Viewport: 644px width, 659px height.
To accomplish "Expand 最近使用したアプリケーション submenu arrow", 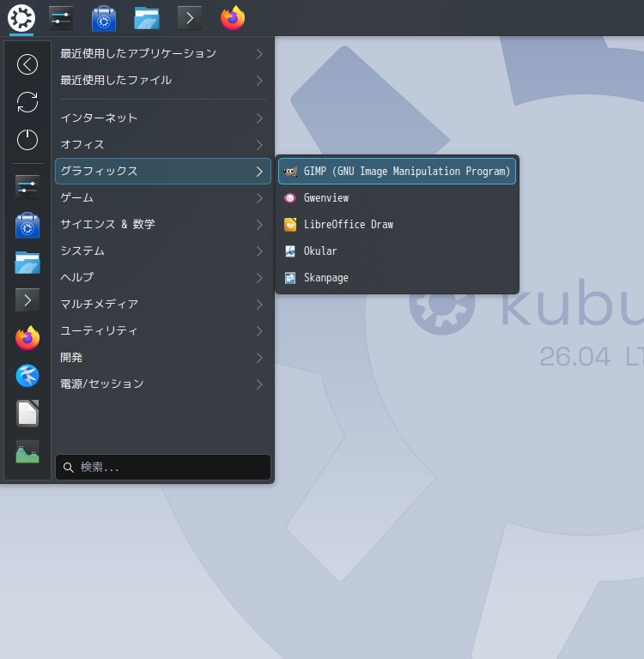I will (259, 54).
